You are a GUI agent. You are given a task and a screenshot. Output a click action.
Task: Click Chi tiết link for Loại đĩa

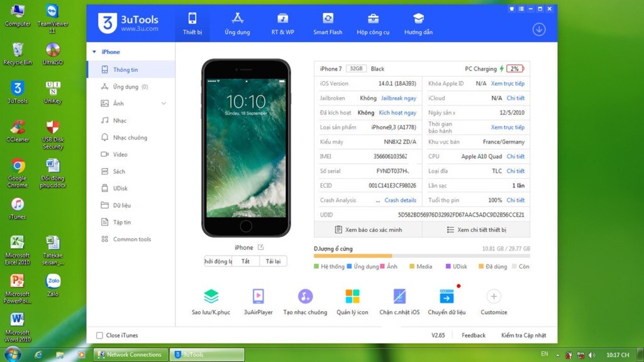click(516, 171)
